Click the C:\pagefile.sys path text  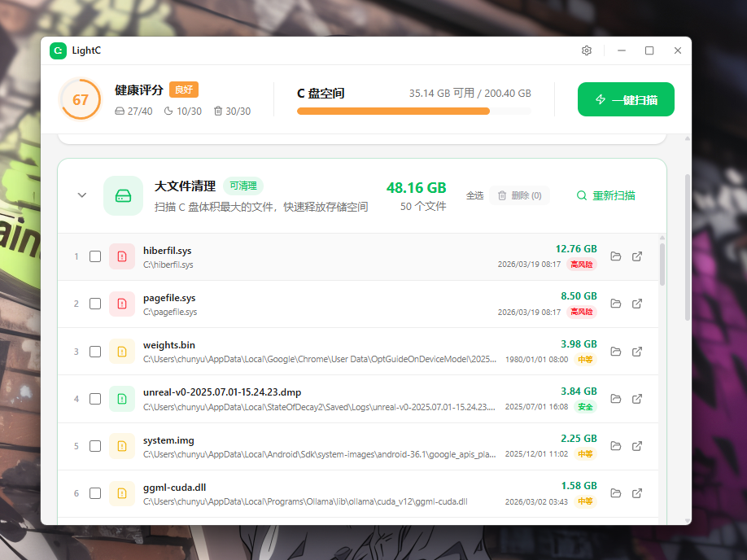click(x=170, y=313)
